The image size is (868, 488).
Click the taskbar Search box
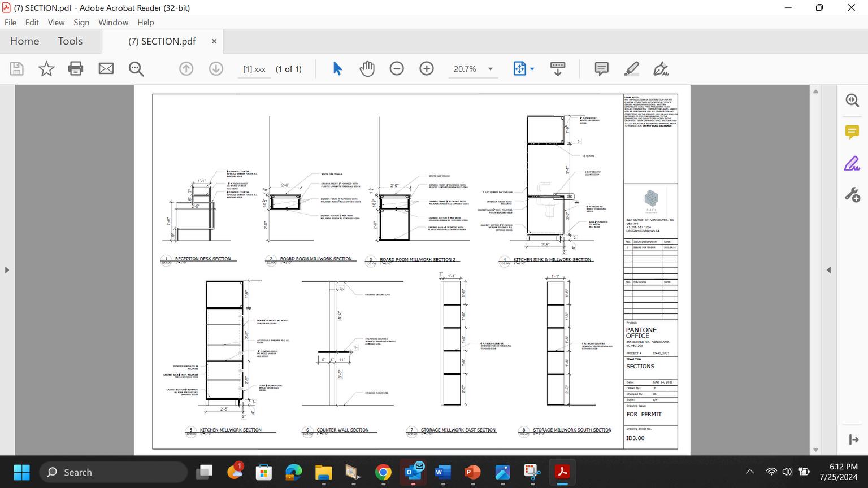pos(113,472)
